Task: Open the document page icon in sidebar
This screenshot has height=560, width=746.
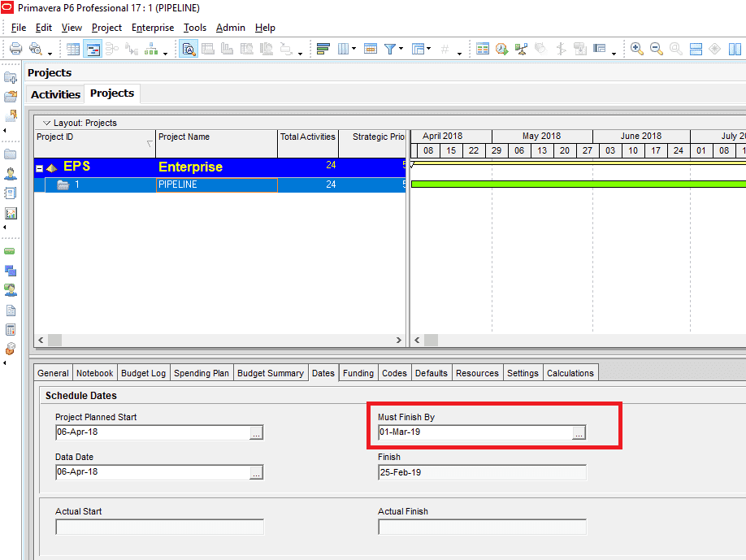Action: (x=11, y=310)
